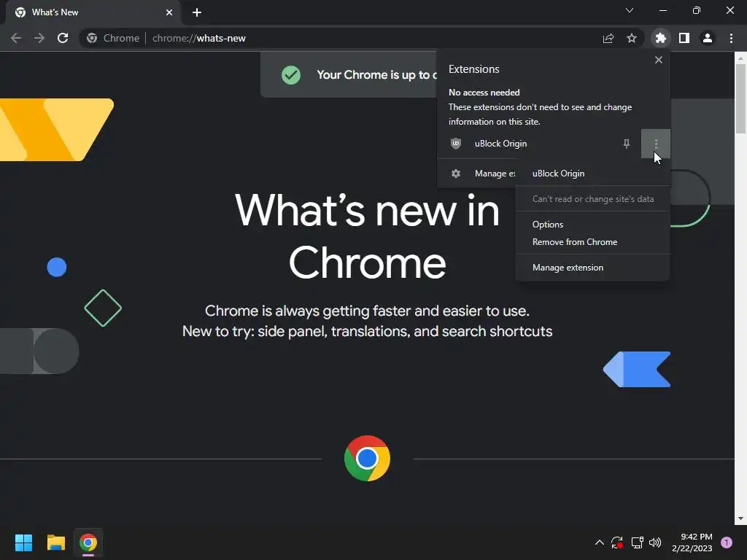
Task: Click the Chrome site info chip
Action: pos(113,38)
